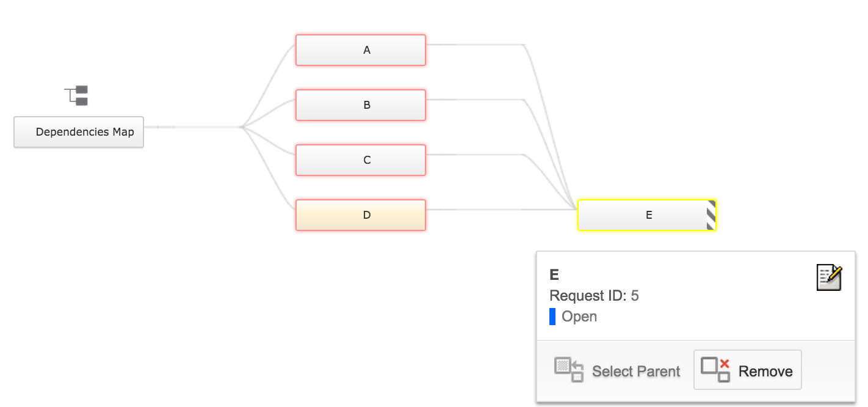Select node A in the map
Screen dimensions: 868x407
tap(361, 50)
